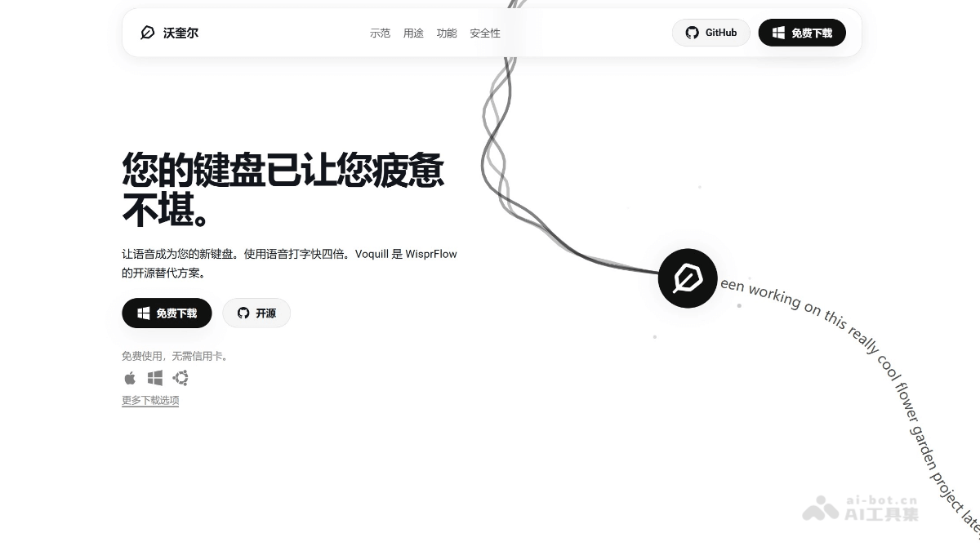Screen dimensions: 980x551
Task: Open 更多下载选项 link
Action: [x=149, y=400]
